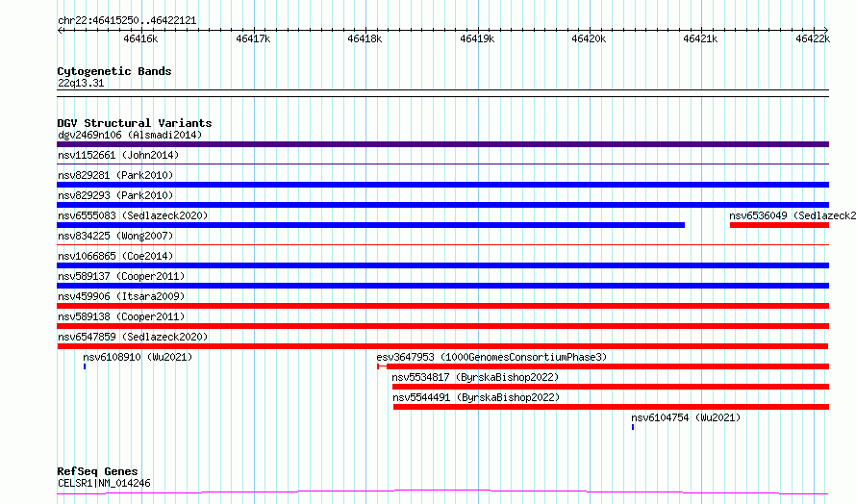Screen dimensions: 856x504
Task: Select the red bar under nsv6547859
Action: pos(442,346)
